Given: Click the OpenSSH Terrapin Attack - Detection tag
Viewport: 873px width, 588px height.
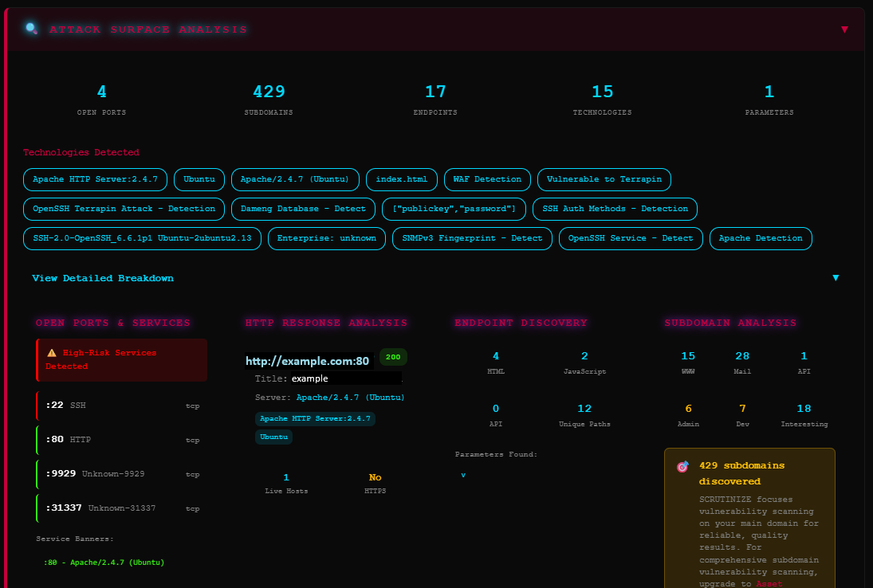Looking at the screenshot, I should (124, 209).
